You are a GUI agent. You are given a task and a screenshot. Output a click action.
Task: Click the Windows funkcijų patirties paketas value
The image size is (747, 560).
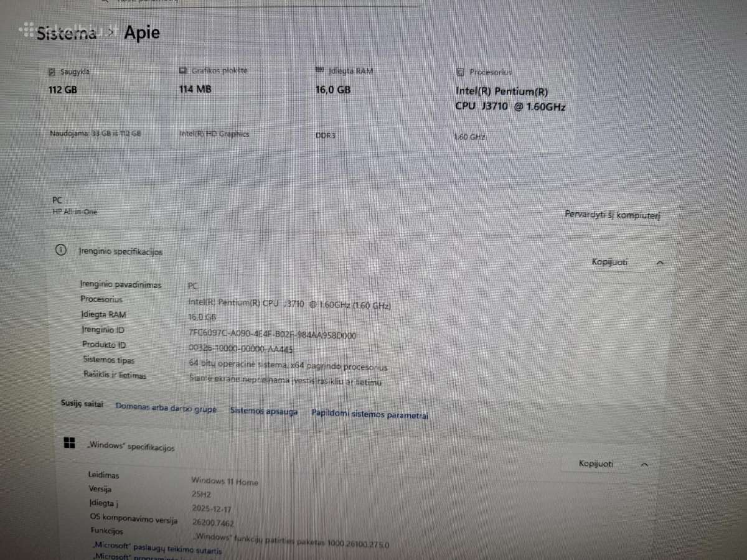pos(291,541)
